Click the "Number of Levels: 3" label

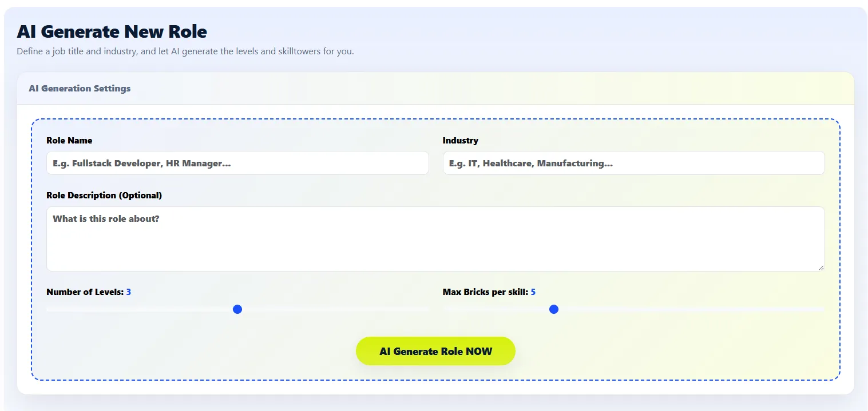(89, 292)
